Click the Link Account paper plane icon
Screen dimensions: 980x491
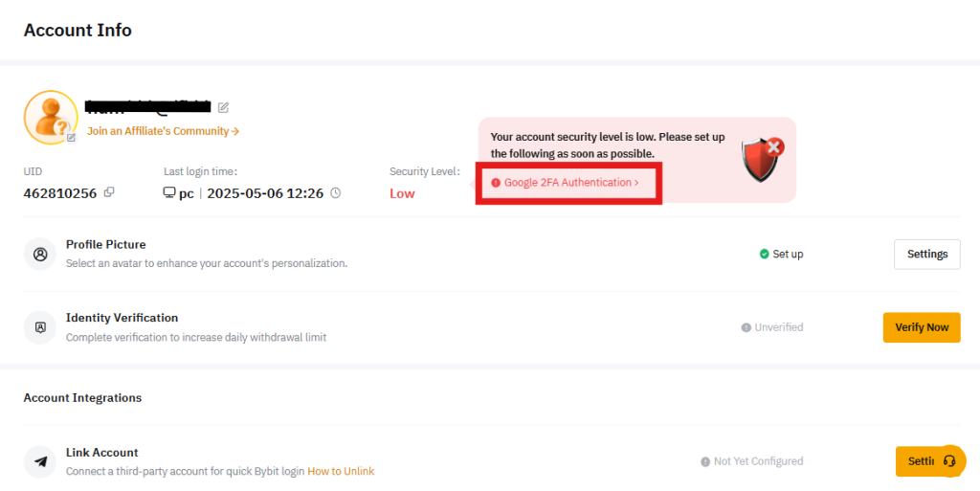point(40,461)
